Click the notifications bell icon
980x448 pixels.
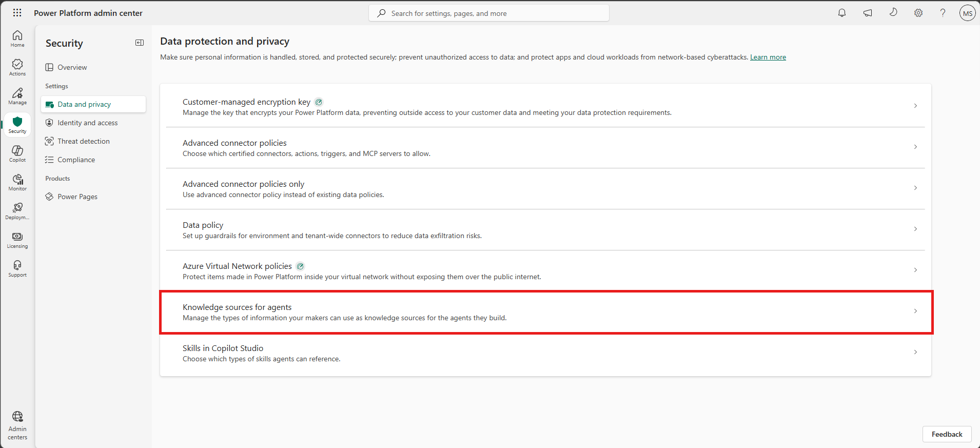(842, 13)
